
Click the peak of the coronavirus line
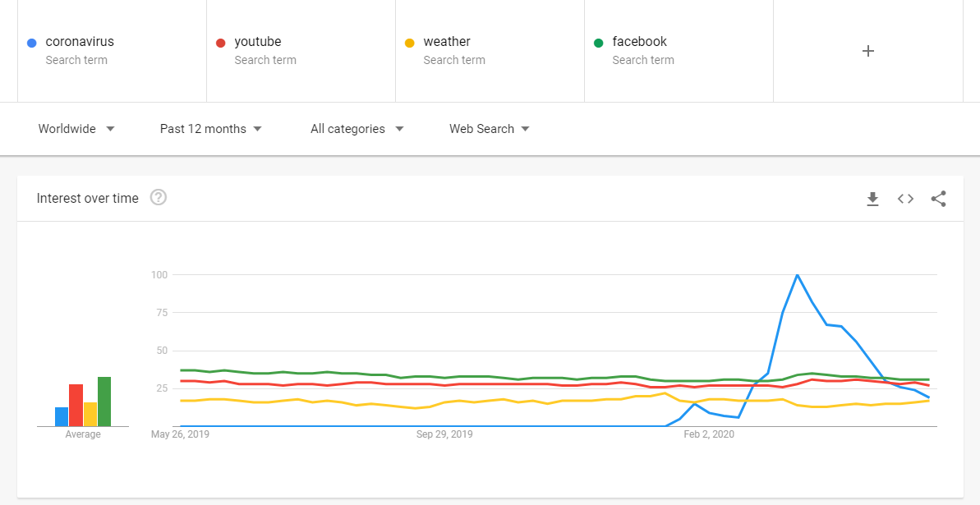797,275
